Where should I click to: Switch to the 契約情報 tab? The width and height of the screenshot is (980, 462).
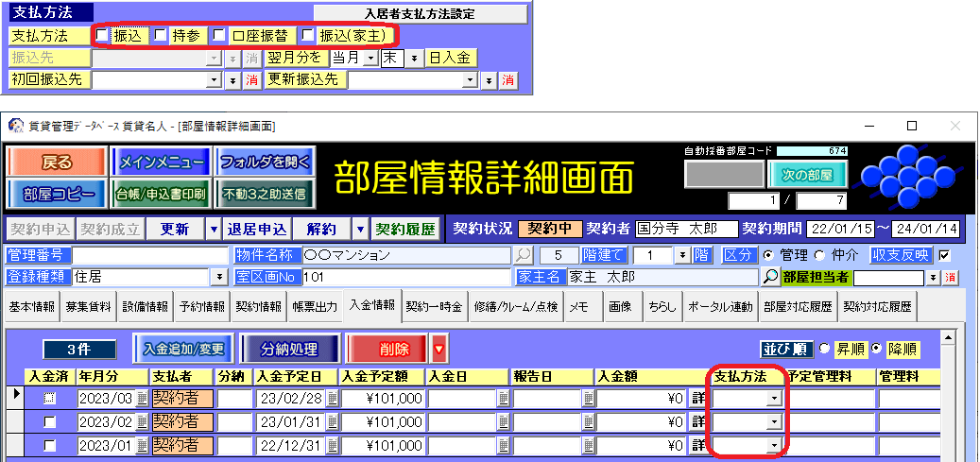[258, 307]
